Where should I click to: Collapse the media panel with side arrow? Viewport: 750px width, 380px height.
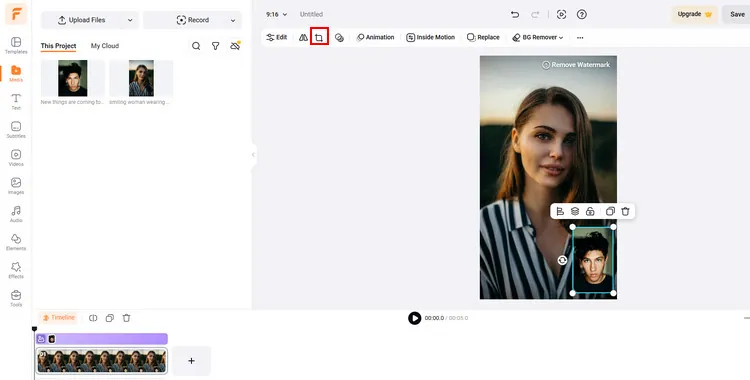tap(253, 155)
